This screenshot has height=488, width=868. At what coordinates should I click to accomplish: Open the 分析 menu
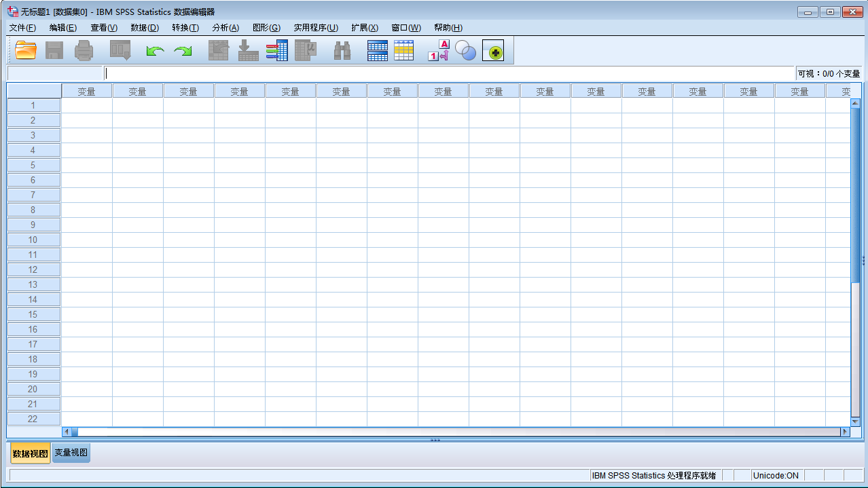click(225, 28)
